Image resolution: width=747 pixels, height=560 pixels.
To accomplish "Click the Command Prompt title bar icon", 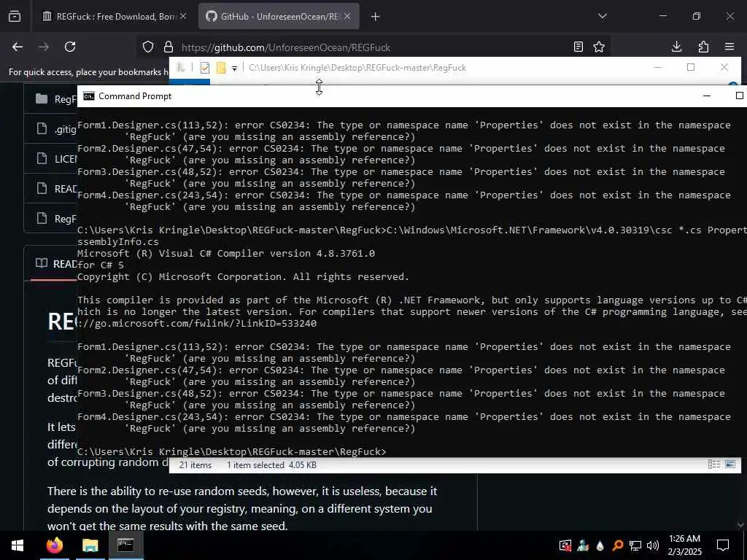I will pos(88,96).
